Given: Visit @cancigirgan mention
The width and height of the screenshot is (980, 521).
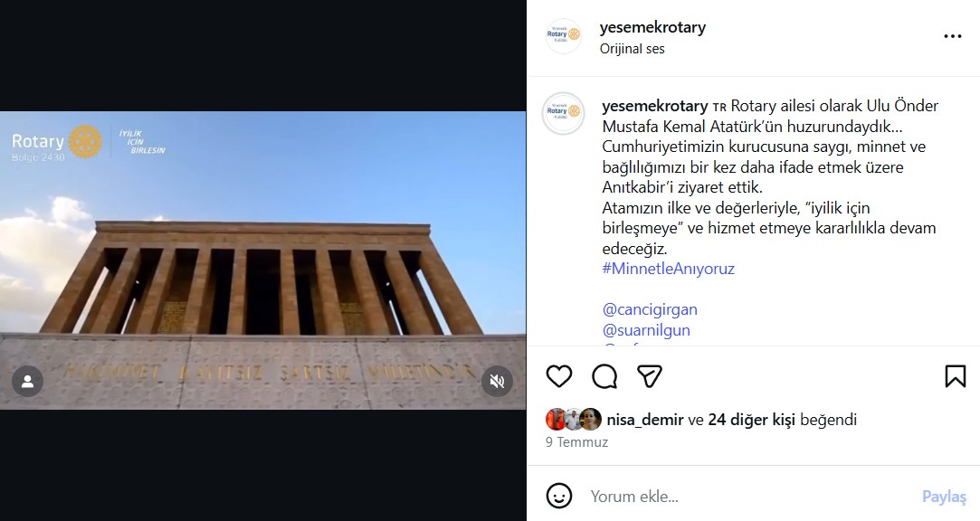Looking at the screenshot, I should tap(650, 309).
